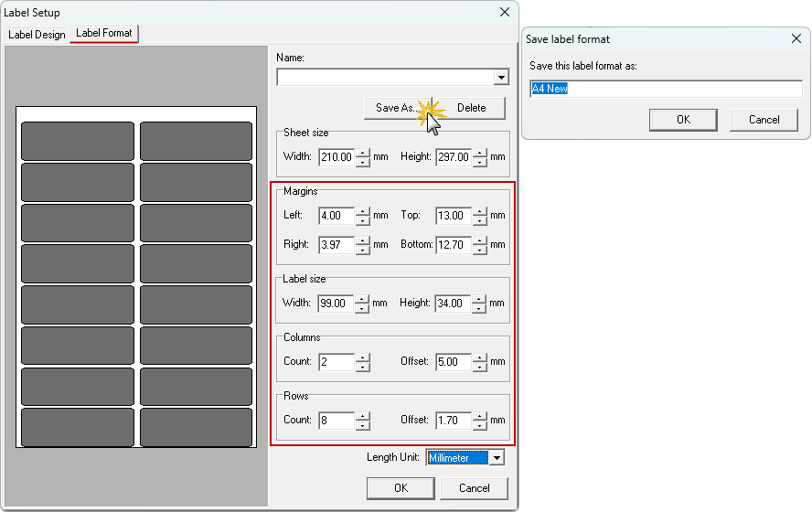Image resolution: width=812 pixels, height=512 pixels.
Task: Increase Right margin using up spinner
Action: (363, 240)
